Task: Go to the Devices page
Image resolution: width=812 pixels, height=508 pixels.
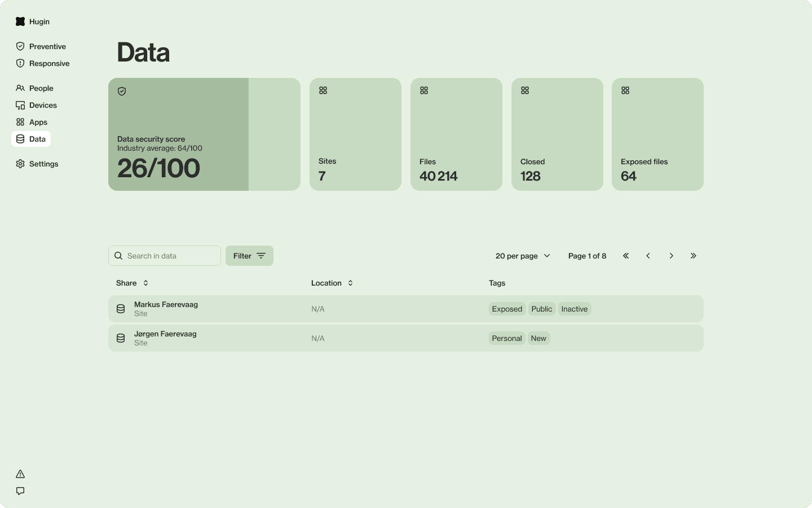Action: (x=37, y=105)
